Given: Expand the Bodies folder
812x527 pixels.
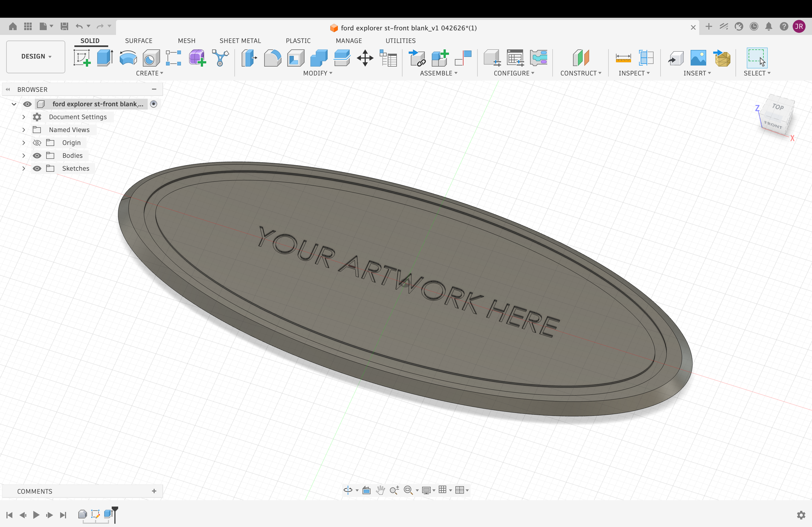Looking at the screenshot, I should [x=23, y=155].
